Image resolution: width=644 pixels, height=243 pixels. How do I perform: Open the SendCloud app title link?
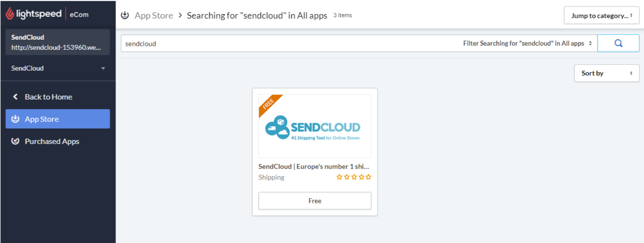click(x=313, y=166)
